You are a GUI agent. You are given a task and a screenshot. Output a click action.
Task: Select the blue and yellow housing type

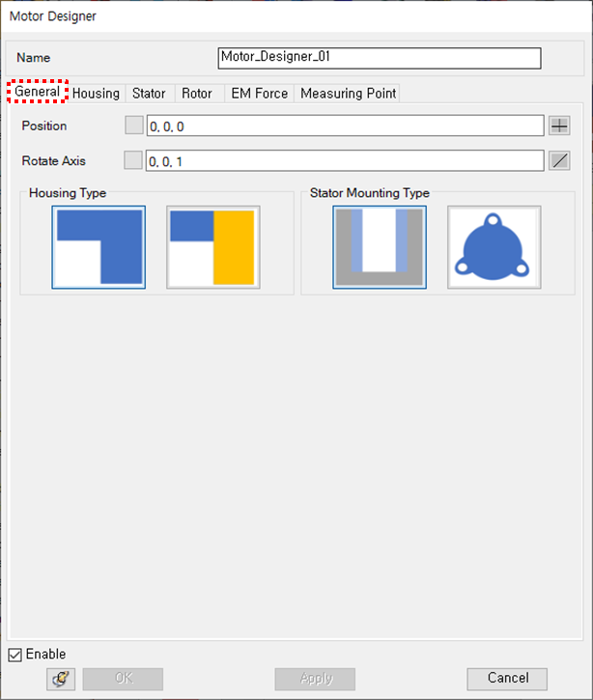pyautogui.click(x=213, y=247)
